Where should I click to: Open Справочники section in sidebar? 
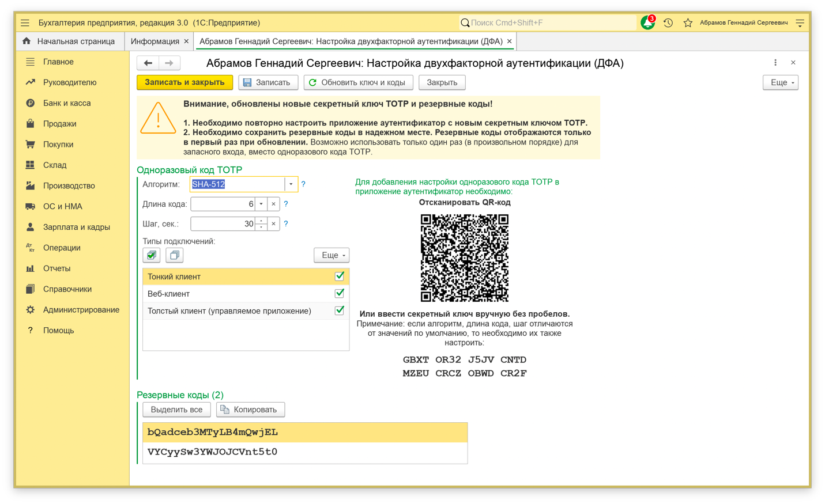point(67,289)
